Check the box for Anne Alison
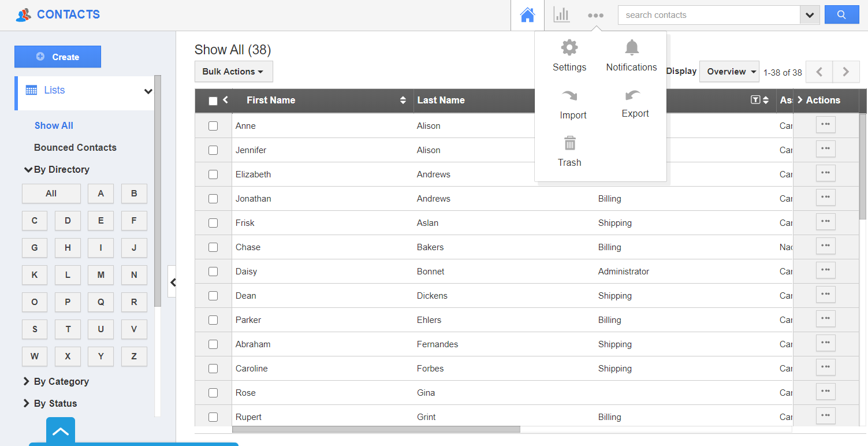868x446 pixels. click(x=213, y=126)
